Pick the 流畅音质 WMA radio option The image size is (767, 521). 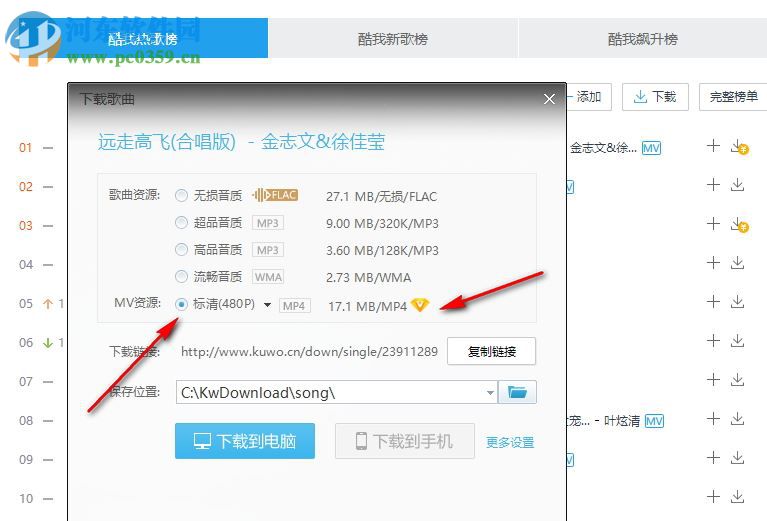pyautogui.click(x=181, y=277)
